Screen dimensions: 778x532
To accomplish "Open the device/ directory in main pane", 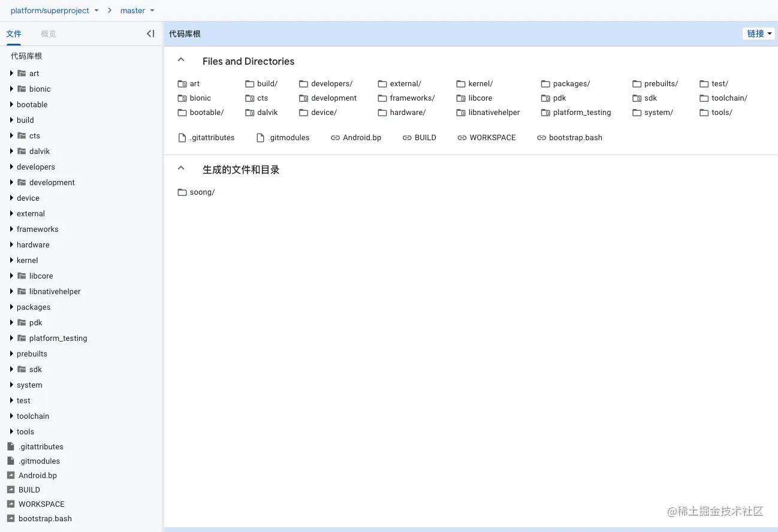I will pyautogui.click(x=324, y=113).
